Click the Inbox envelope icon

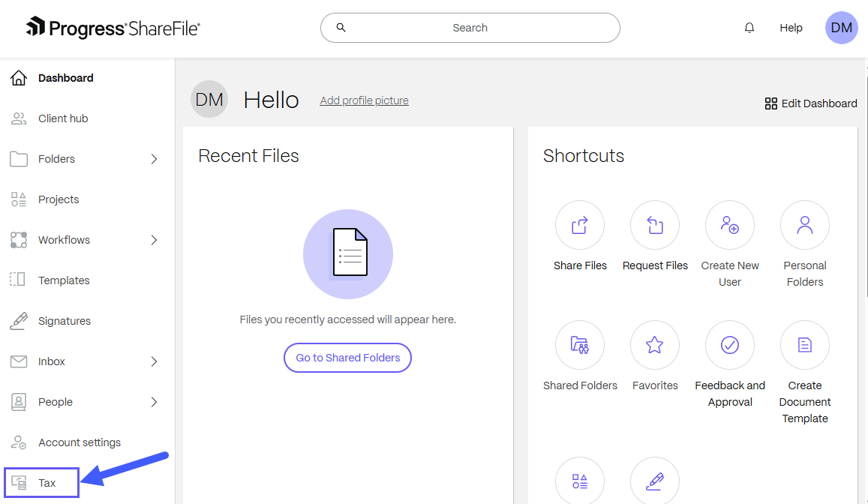pos(19,361)
